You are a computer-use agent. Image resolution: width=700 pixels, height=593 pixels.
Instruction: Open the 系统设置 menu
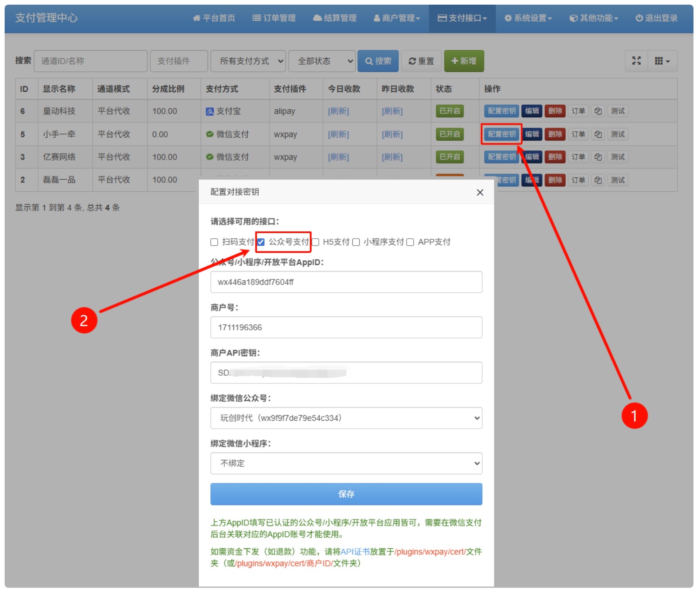(528, 18)
